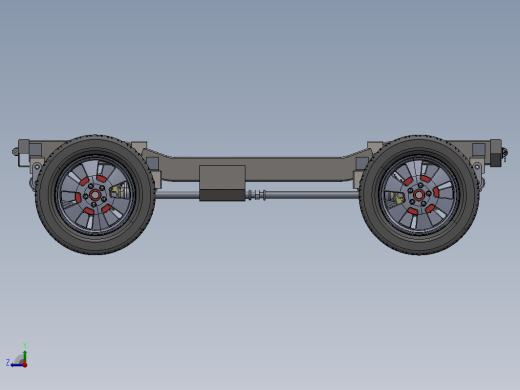
Task: Select the left wheel's center hub
Action: pos(95,195)
